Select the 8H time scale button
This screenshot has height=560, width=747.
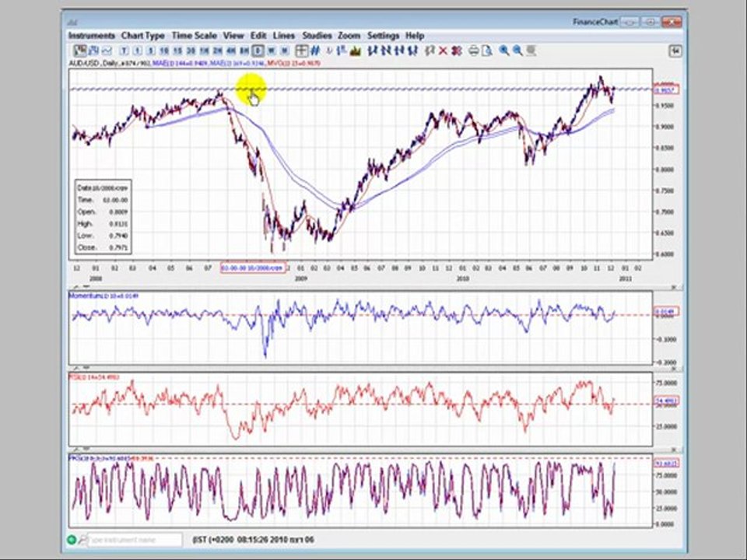244,51
